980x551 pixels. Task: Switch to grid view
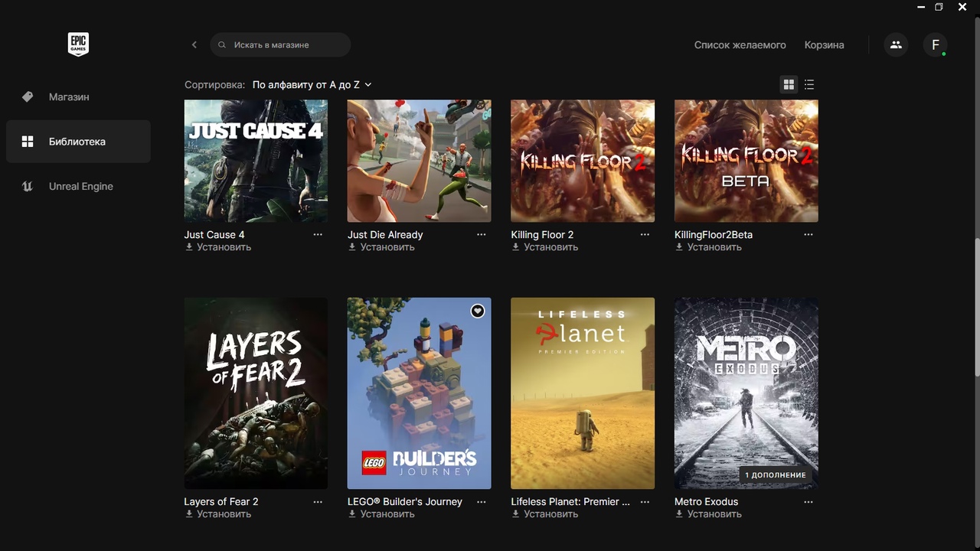(x=789, y=84)
